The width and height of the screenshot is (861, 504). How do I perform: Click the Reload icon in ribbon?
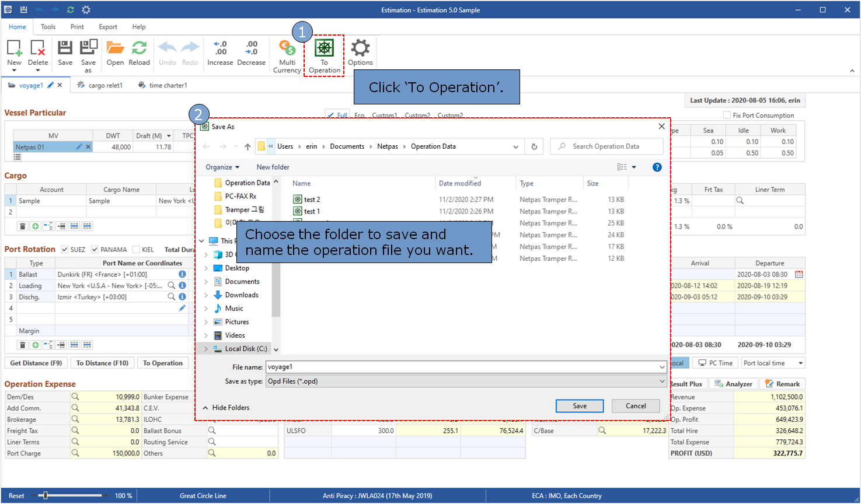[139, 49]
